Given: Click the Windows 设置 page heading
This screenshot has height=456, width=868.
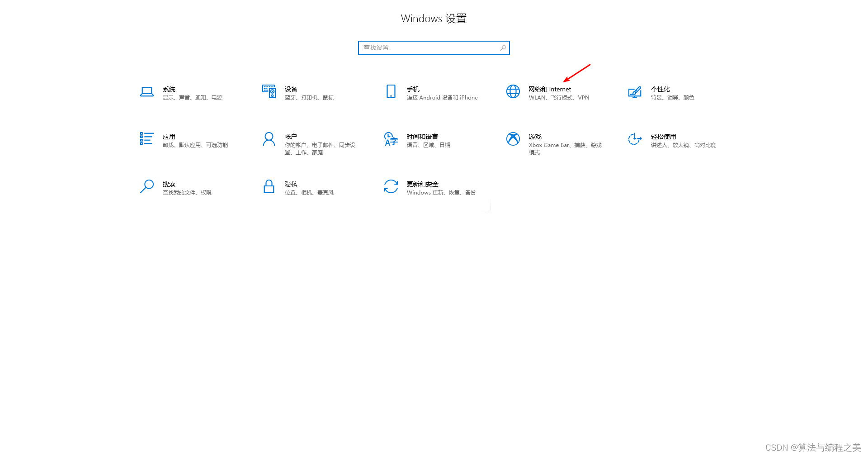Looking at the screenshot, I should point(434,19).
